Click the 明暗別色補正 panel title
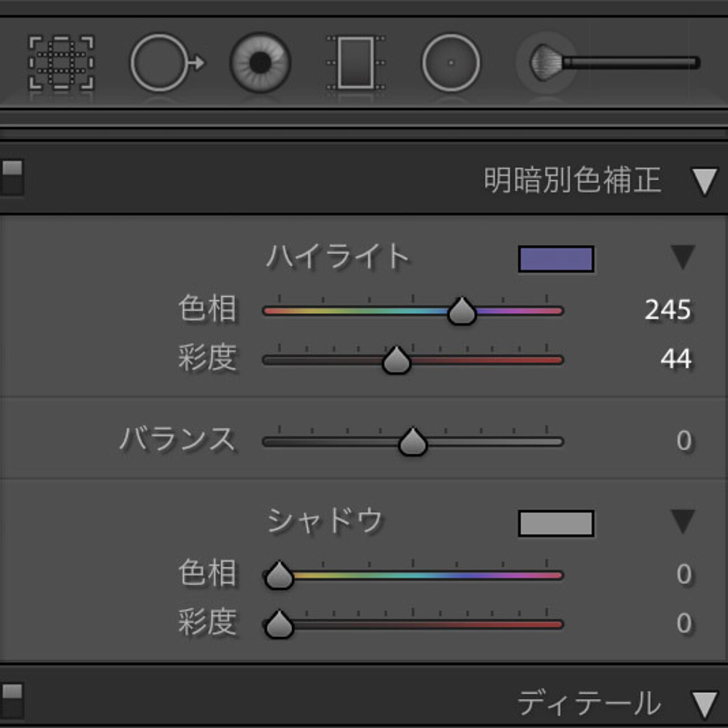This screenshot has height=728, width=728. click(572, 180)
